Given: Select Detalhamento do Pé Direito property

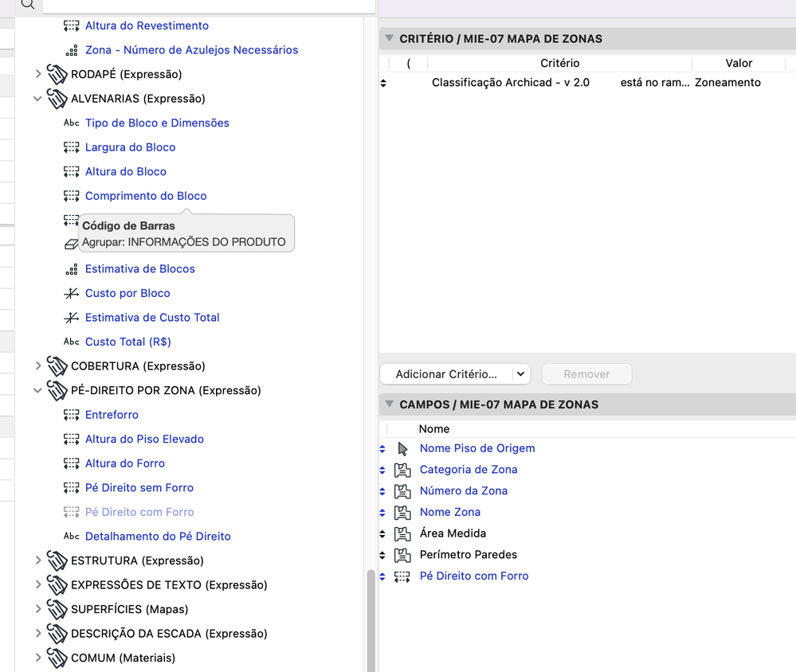Looking at the screenshot, I should click(x=158, y=537).
